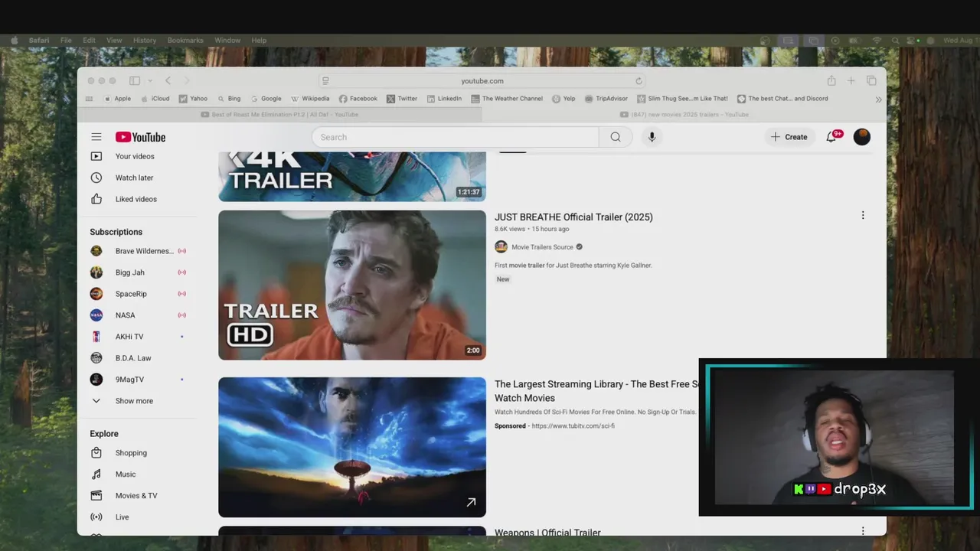980x551 pixels.
Task: Open the File menu
Action: pos(66,41)
